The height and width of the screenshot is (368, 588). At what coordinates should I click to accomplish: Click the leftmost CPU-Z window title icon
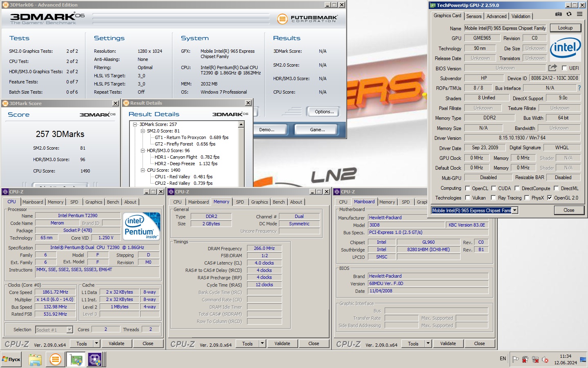click(5, 192)
